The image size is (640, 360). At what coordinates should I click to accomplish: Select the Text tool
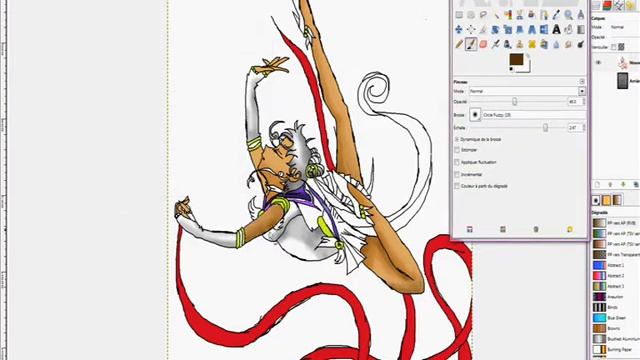tap(556, 29)
